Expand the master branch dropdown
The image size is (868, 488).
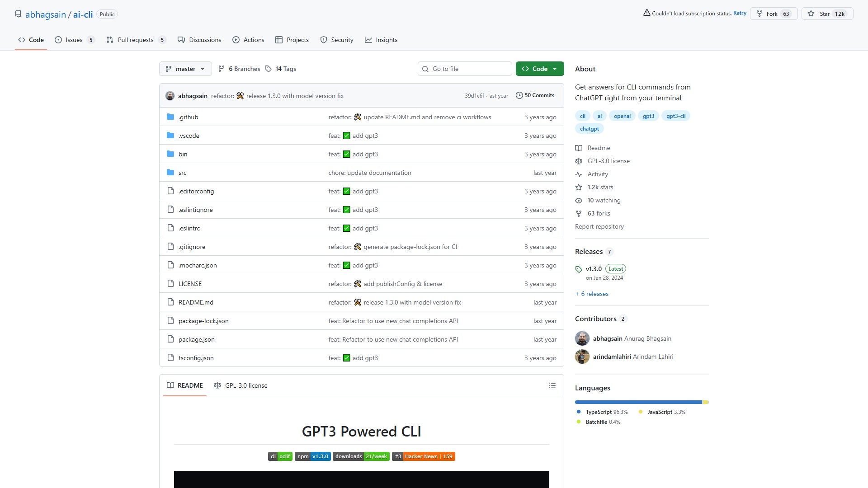tap(185, 69)
